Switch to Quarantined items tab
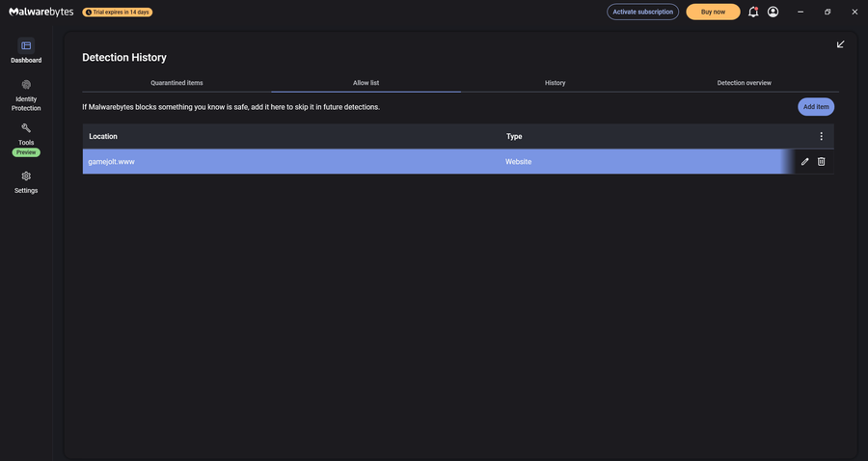 tap(176, 83)
